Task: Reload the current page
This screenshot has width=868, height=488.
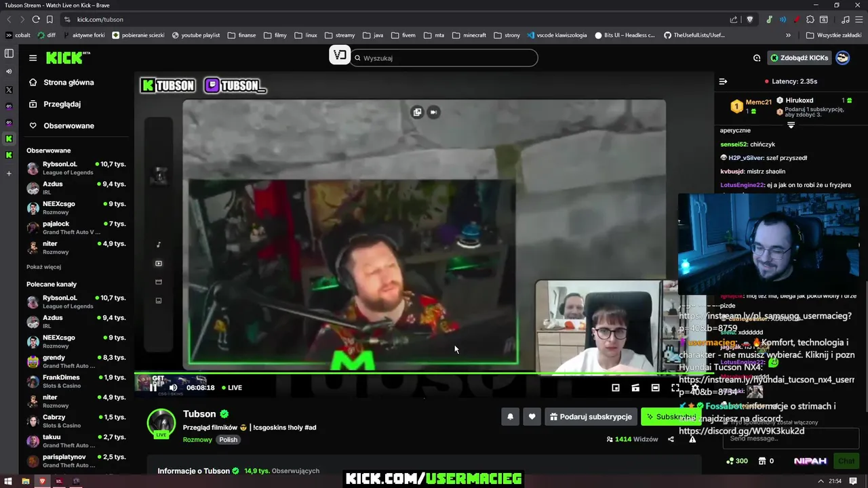Action: tap(36, 20)
